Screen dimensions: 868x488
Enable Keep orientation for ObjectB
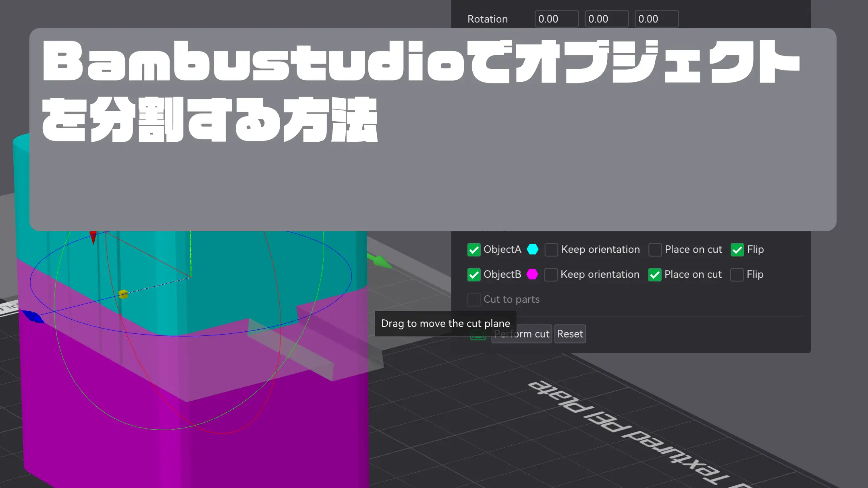click(551, 275)
